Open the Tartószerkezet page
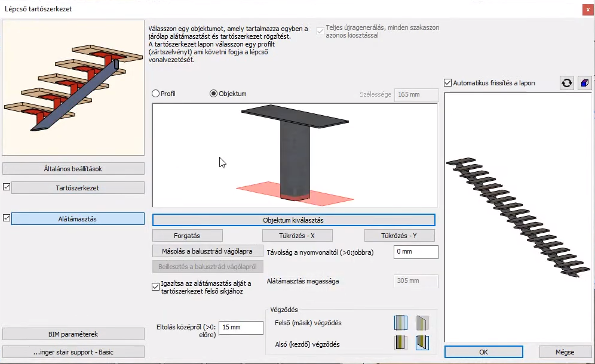The image size is (595, 364). (x=78, y=188)
